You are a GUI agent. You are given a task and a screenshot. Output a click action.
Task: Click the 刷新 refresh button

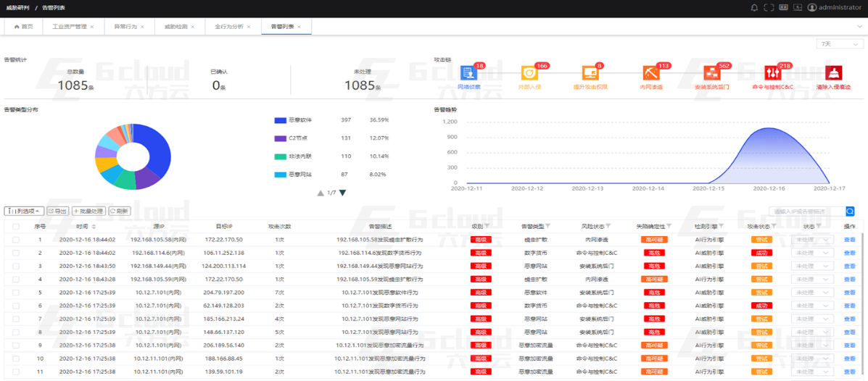[x=120, y=211]
